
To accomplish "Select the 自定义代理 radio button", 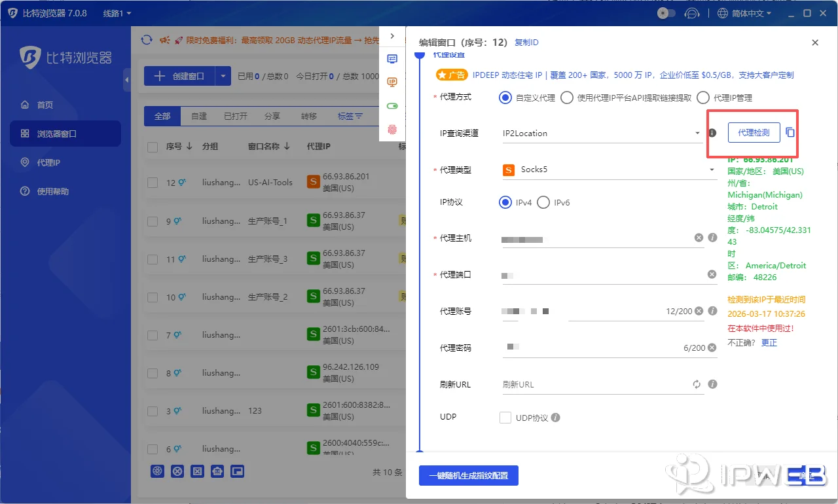I will [x=503, y=98].
